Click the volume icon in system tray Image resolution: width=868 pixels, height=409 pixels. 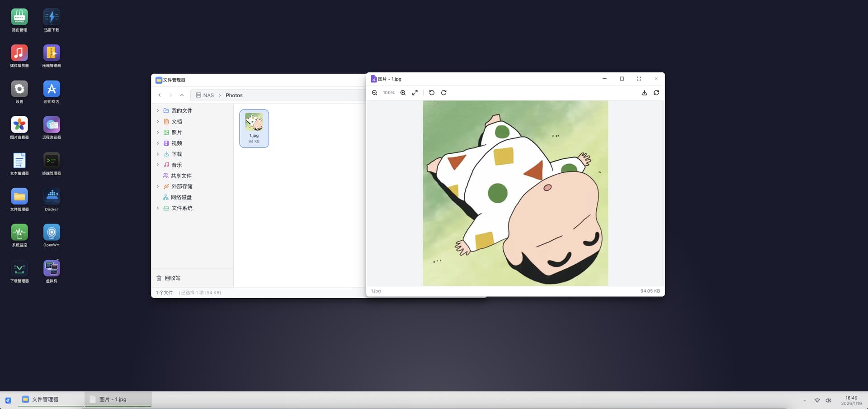828,400
